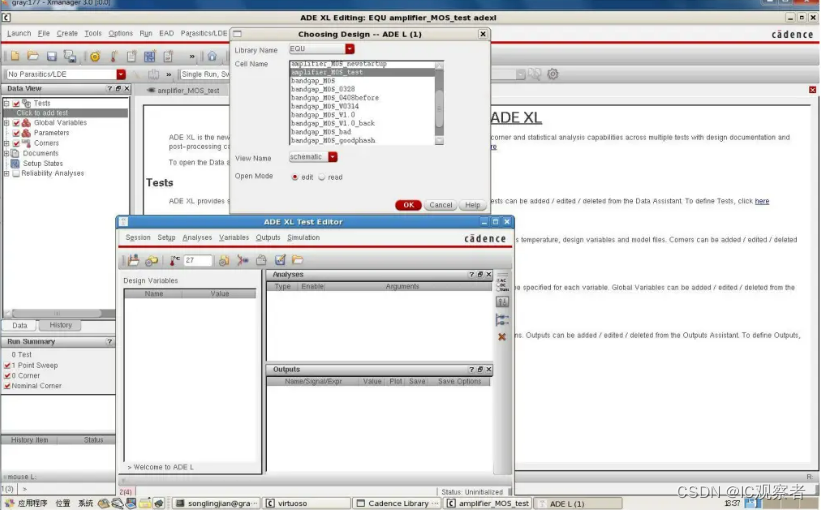The height and width of the screenshot is (510, 821).
Task: Switch to the Data tab in Data View
Action: [x=19, y=325]
